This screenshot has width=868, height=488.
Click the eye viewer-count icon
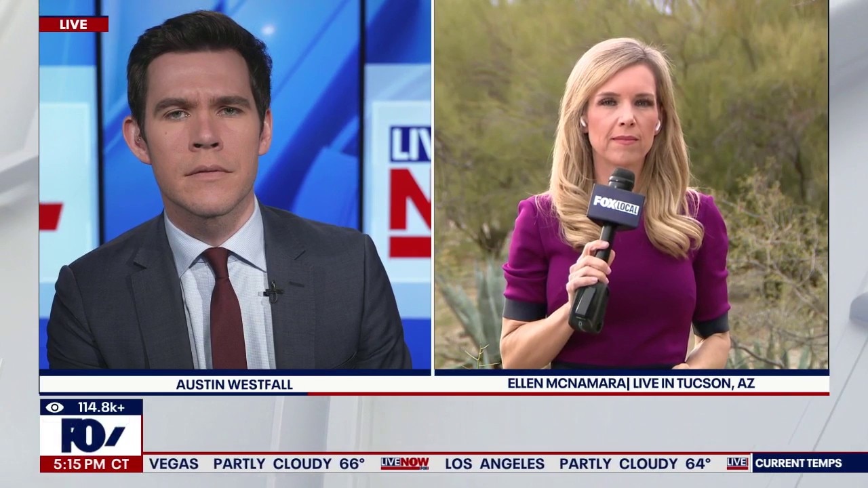point(55,407)
